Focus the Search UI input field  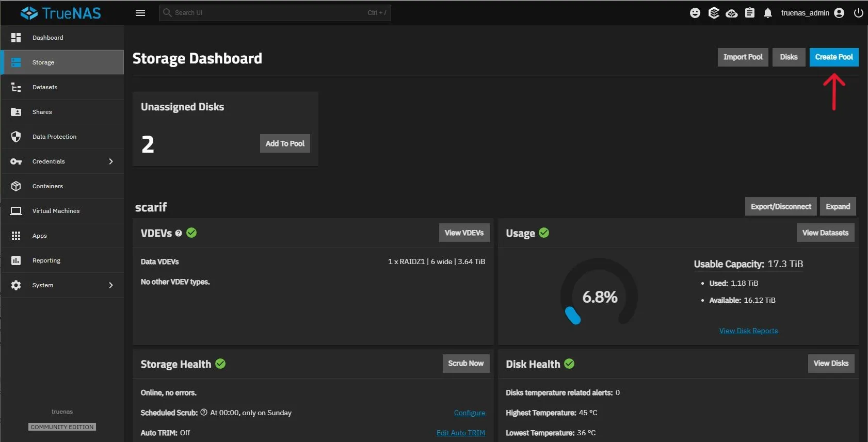pos(268,13)
